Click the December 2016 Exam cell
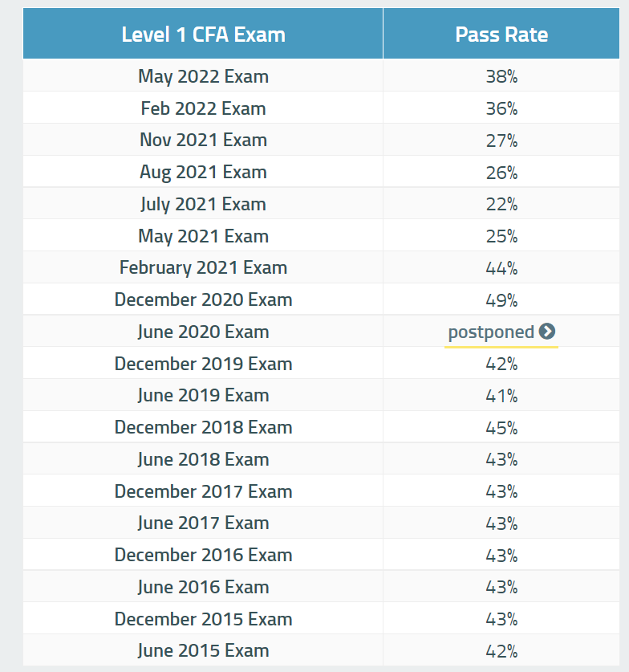 203,555
